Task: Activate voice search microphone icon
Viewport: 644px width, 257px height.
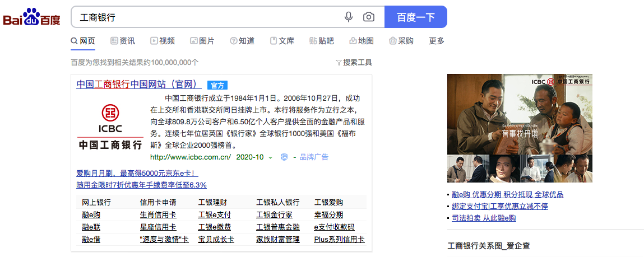Action: pyautogui.click(x=349, y=17)
